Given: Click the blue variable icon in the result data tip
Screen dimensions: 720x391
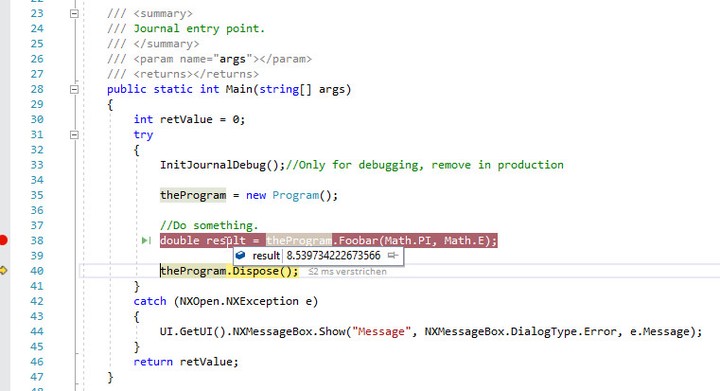Looking at the screenshot, I should point(241,255).
